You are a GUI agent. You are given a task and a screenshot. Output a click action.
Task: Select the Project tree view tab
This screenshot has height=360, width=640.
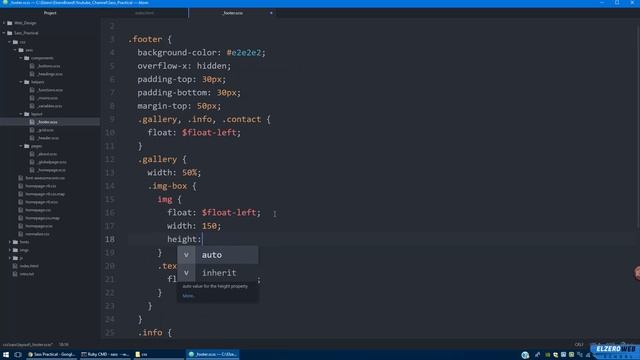pyautogui.click(x=50, y=13)
